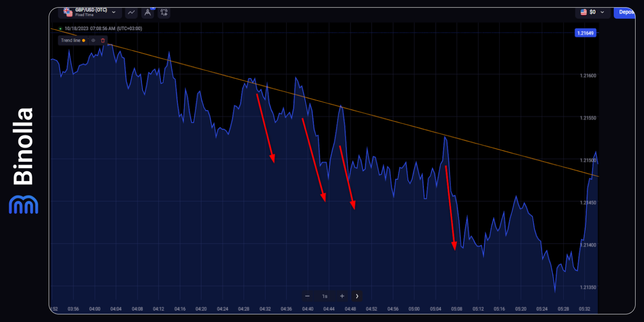Toggle visibility of the Trend line
Viewport: 644px width, 322px height.
pos(93,40)
